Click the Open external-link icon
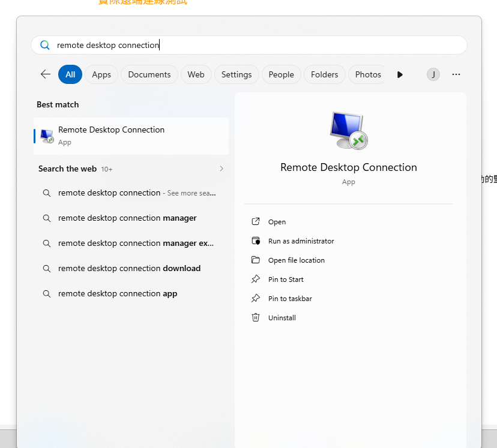The height and width of the screenshot is (448, 497). pyautogui.click(x=256, y=221)
